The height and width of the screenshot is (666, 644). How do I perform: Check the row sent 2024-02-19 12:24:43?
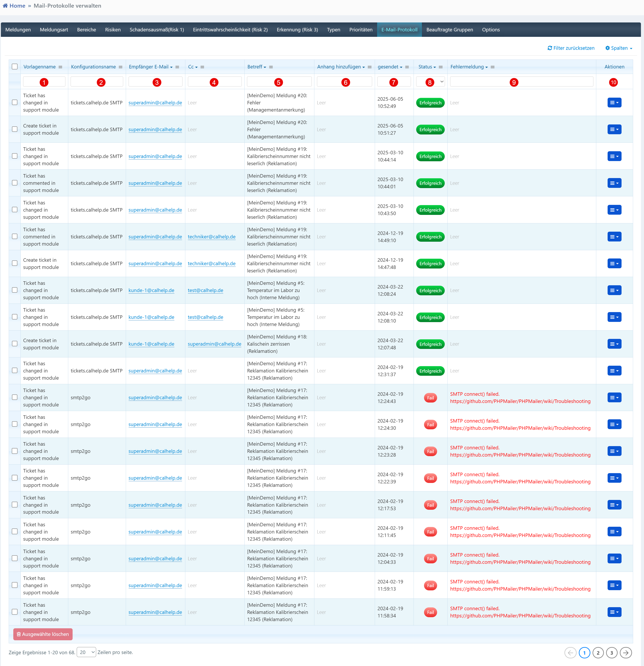(15, 397)
